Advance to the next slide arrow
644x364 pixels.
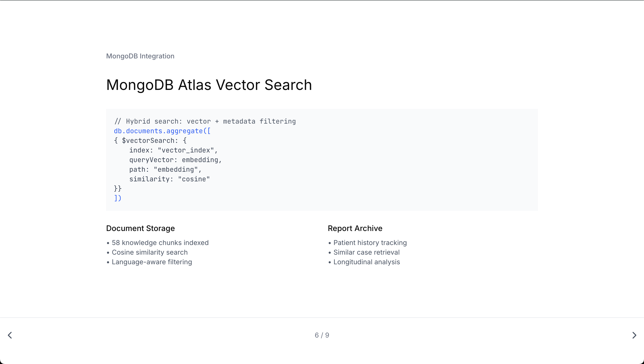pos(634,335)
